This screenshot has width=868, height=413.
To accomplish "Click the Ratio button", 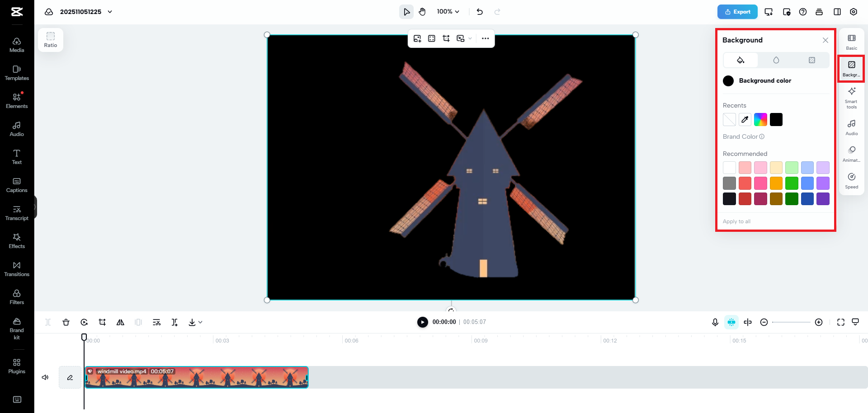I will 51,40.
